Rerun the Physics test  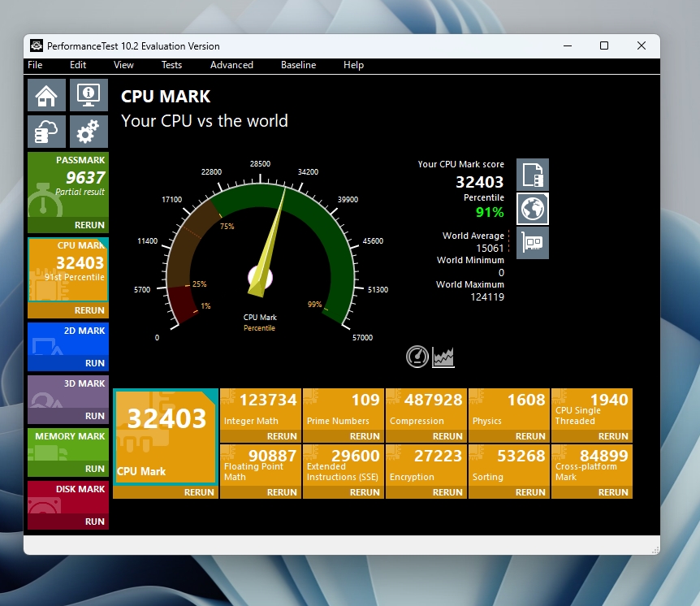click(x=509, y=436)
